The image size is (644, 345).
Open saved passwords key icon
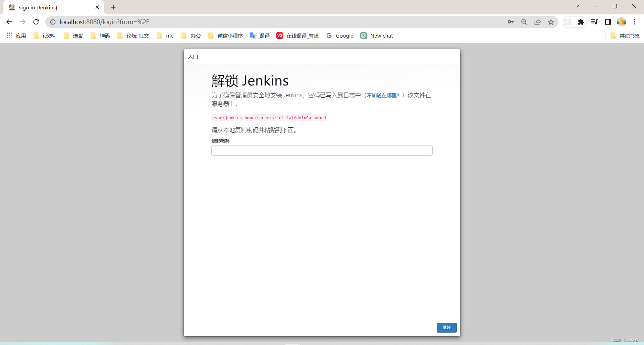coord(511,22)
